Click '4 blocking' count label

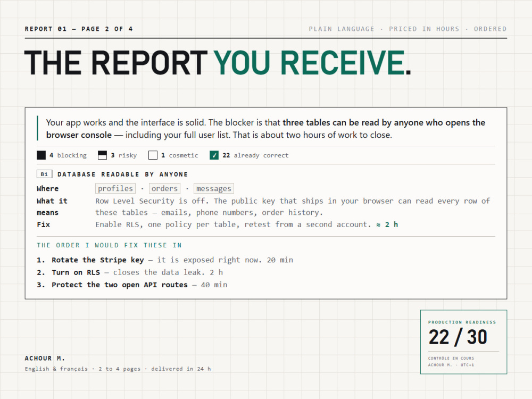point(68,155)
